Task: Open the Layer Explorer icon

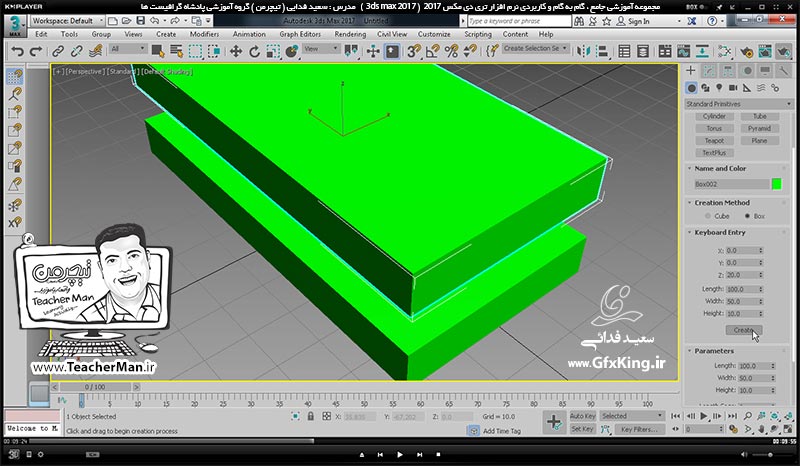Action: tap(643, 51)
